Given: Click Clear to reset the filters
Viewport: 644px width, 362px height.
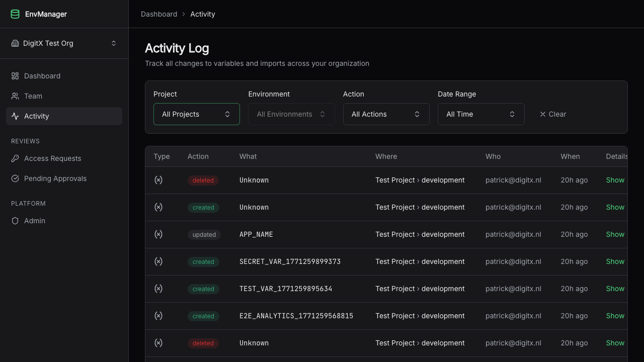Looking at the screenshot, I should pos(552,114).
